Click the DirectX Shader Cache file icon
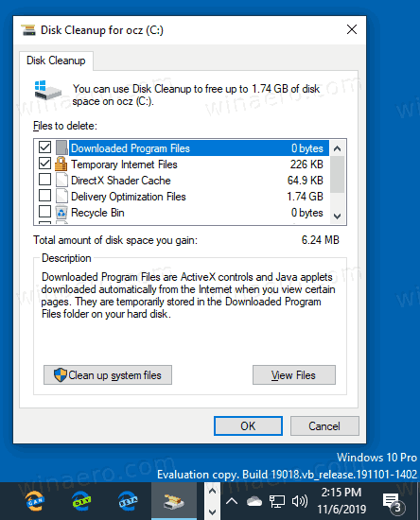 [x=61, y=180]
